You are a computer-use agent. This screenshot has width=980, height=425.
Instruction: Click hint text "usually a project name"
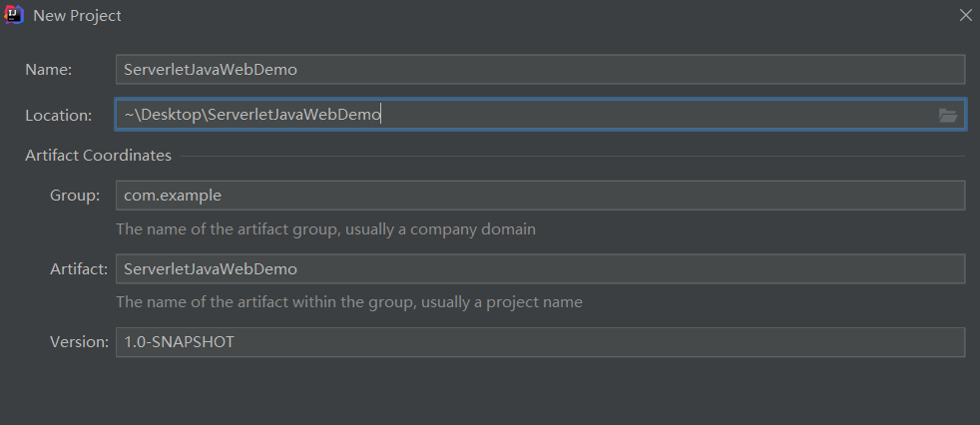click(x=502, y=302)
